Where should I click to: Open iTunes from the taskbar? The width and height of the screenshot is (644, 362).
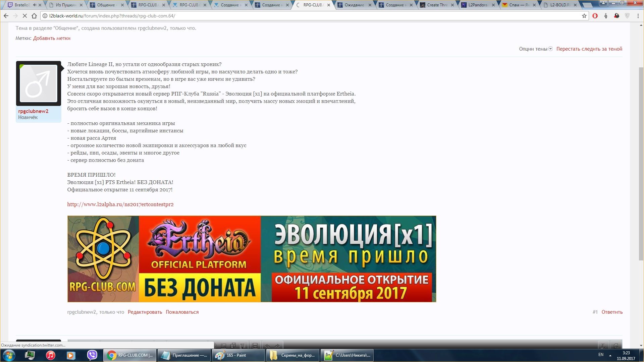pyautogui.click(x=50, y=355)
